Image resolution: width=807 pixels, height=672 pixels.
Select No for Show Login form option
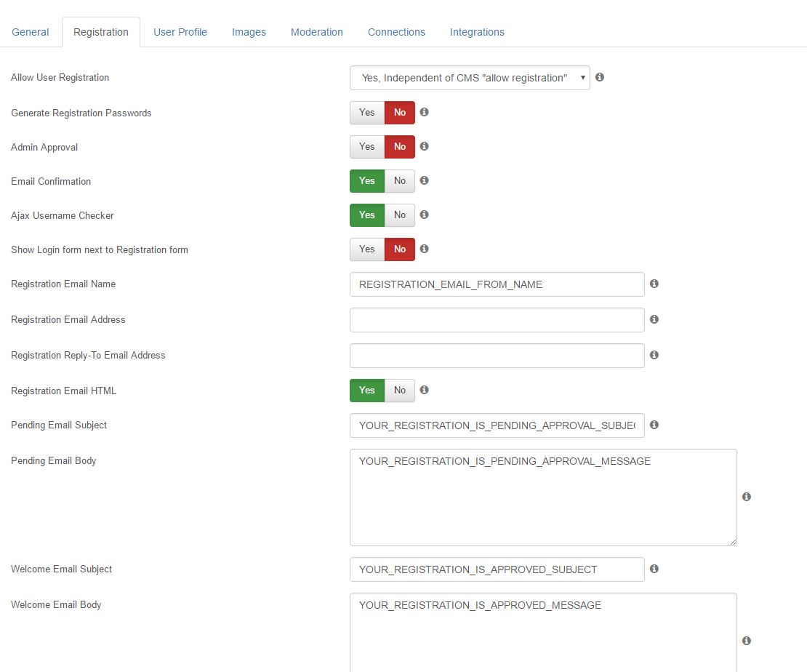coord(400,249)
